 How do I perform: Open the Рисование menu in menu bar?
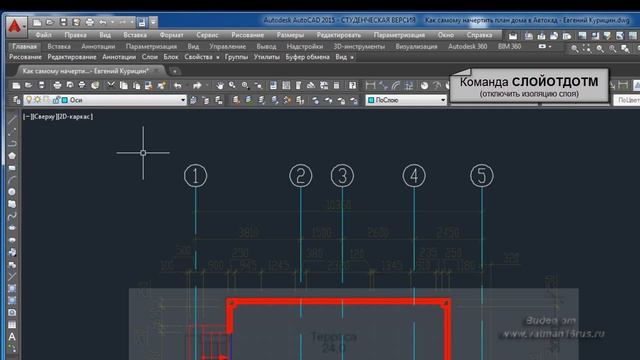coord(247,35)
